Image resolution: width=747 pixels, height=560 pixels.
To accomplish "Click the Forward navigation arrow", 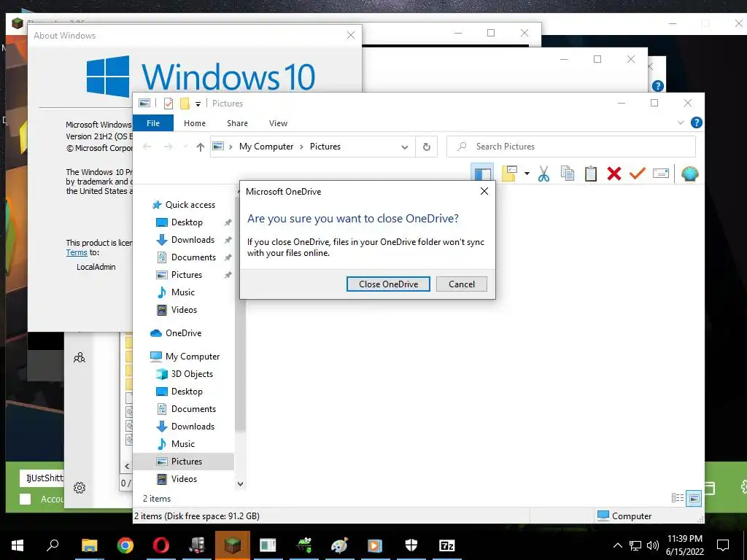I will point(168,147).
